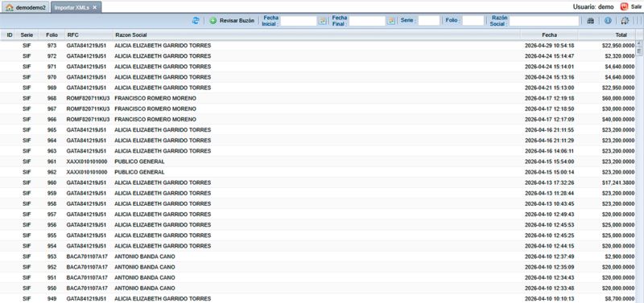Image resolution: width=644 pixels, height=303 pixels.
Task: Switch to the demodemo2 home tab
Action: coord(26,7)
